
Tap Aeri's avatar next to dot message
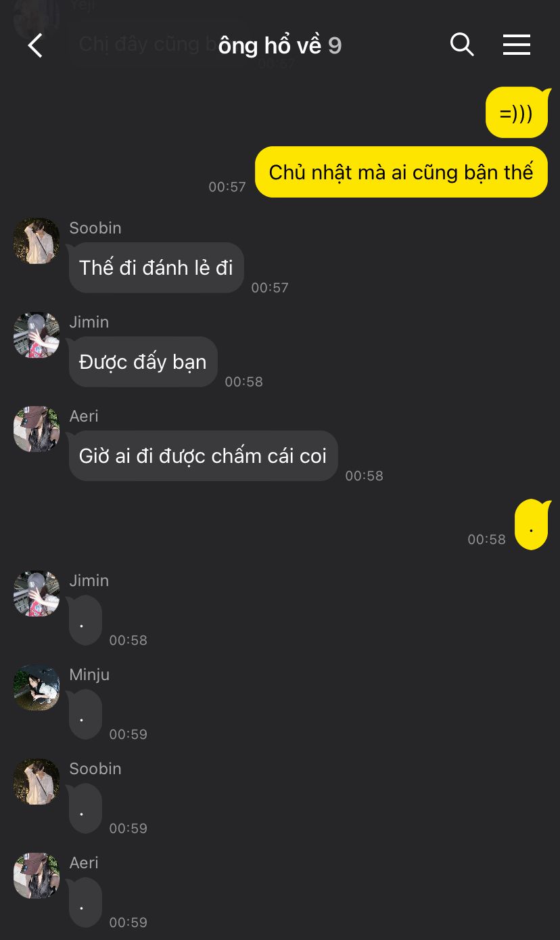[x=37, y=876]
